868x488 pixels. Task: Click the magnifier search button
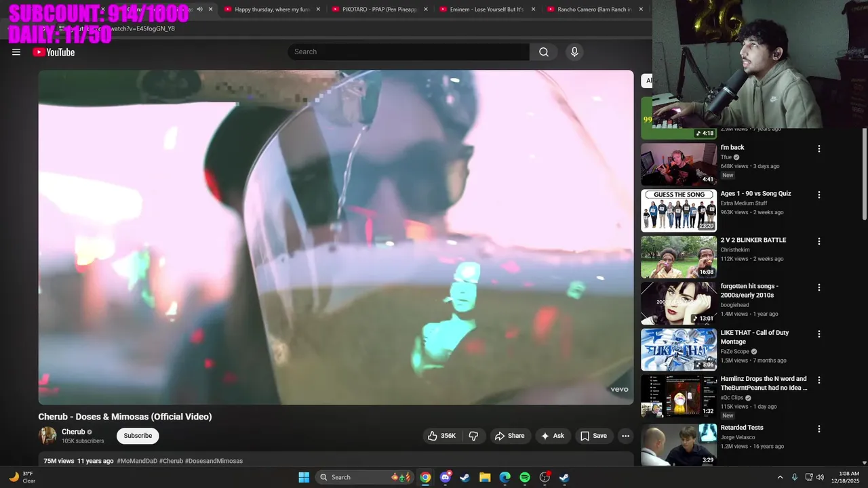click(x=544, y=52)
